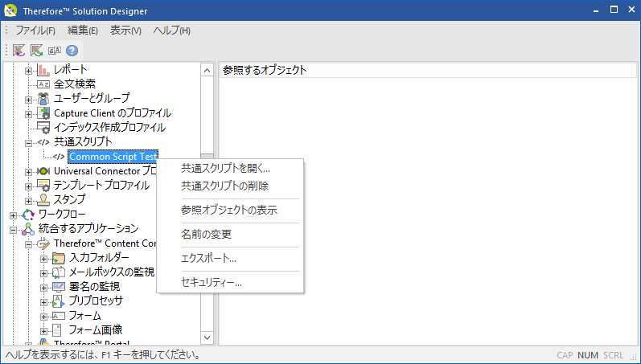The width and height of the screenshot is (641, 364).
Task: Click the プリプロセッサ icon
Action: pyautogui.click(x=59, y=301)
